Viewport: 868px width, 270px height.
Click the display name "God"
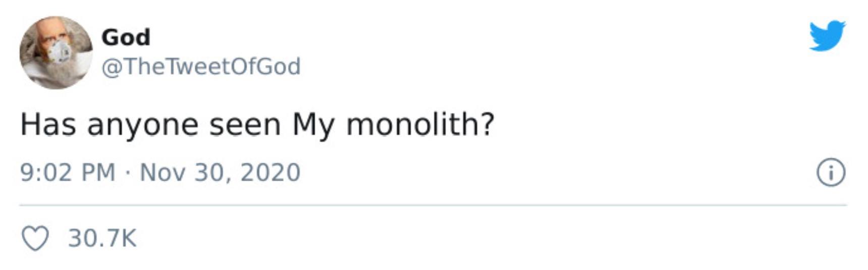pos(126,37)
